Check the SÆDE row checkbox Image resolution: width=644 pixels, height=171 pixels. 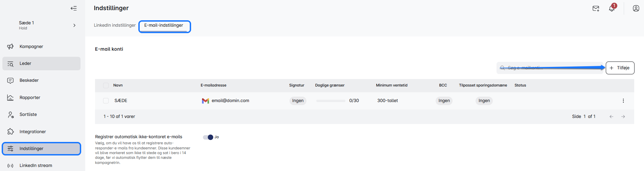tap(106, 101)
